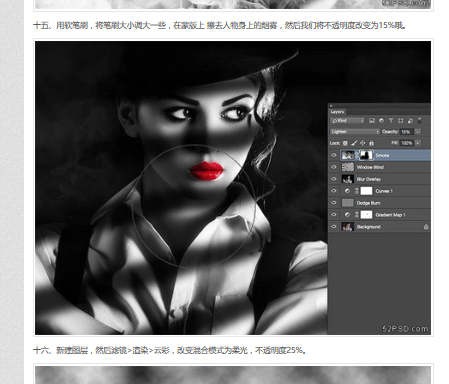
Task: Click the Fill 100% value field
Action: click(407, 143)
